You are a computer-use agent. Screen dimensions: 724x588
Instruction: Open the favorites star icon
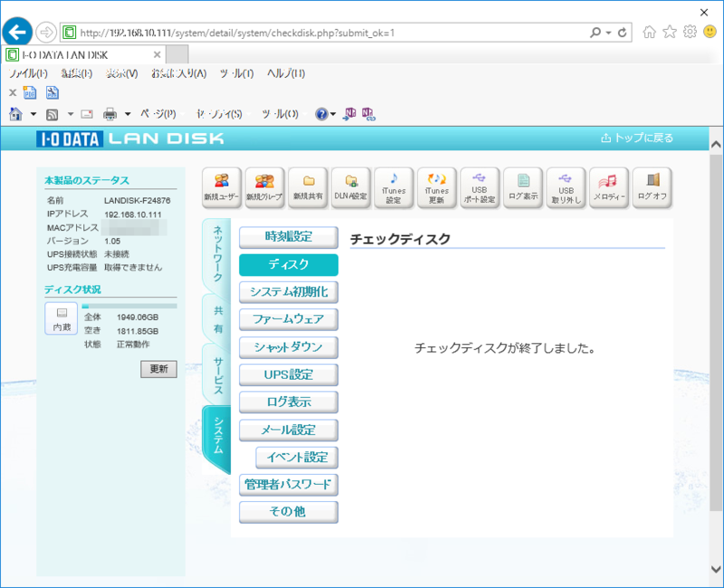click(x=670, y=32)
